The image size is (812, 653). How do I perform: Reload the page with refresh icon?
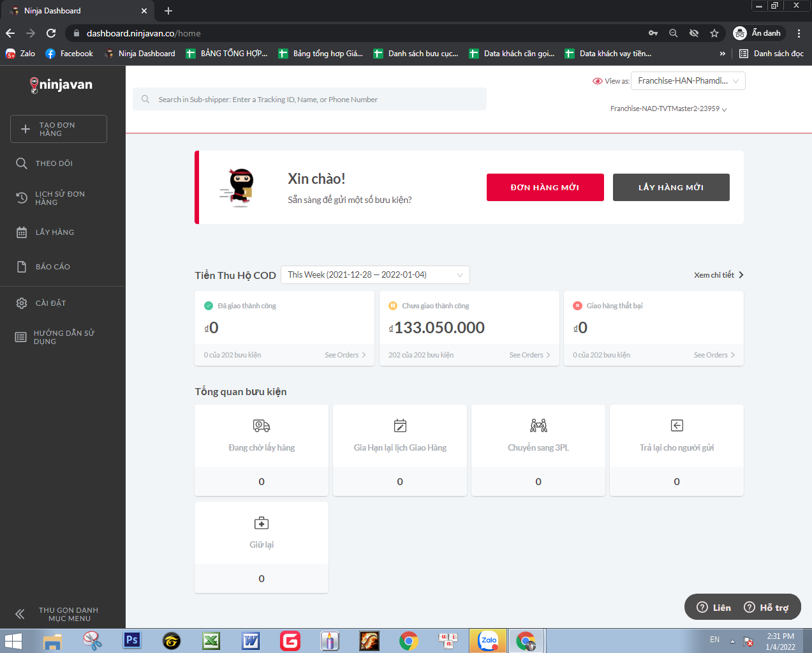point(51,33)
